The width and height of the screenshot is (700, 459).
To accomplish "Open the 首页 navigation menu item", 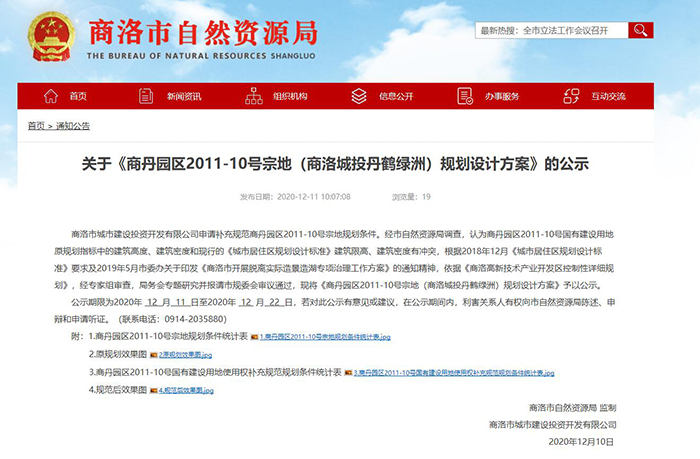I will tap(78, 96).
